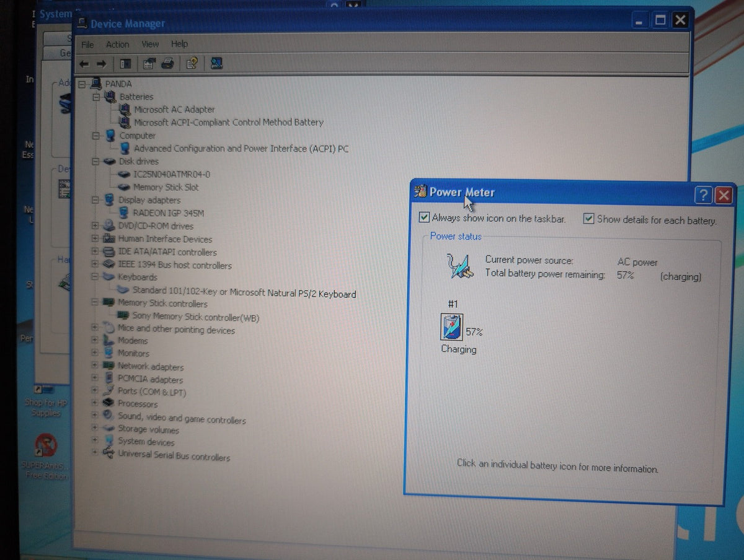Click the Help toolbar icon with question mark
Image resolution: width=744 pixels, height=560 pixels.
coord(192,63)
